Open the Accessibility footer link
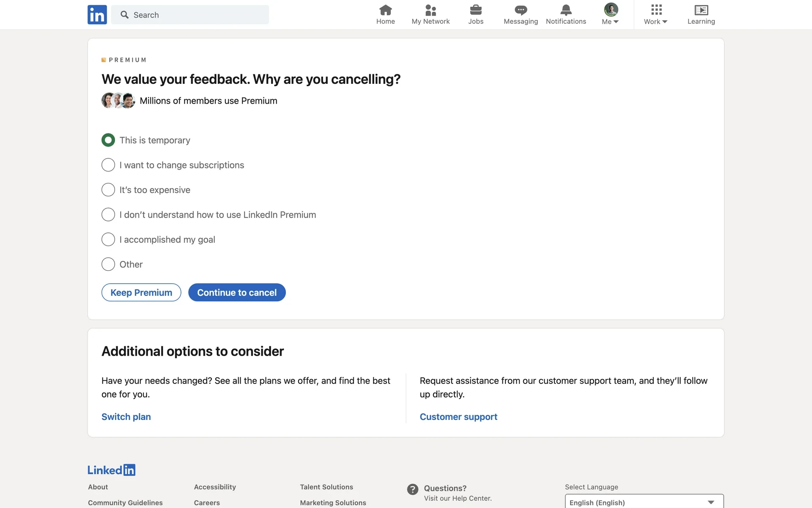Screen dimensions: 812x508 click(x=215, y=487)
